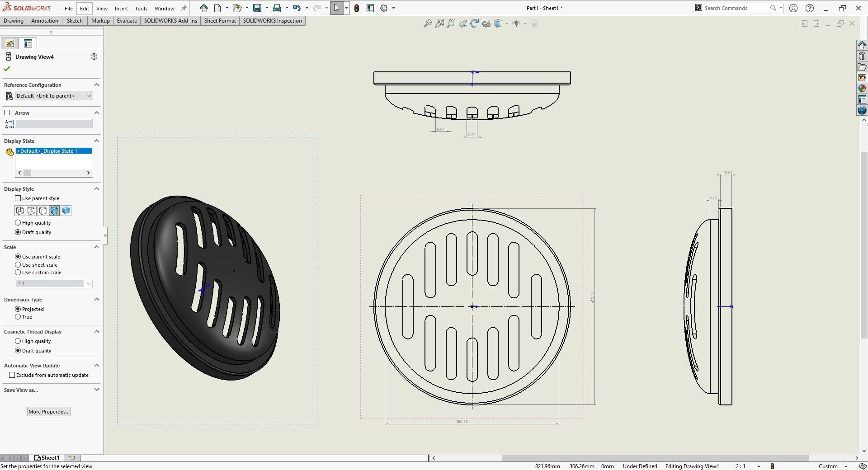The width and height of the screenshot is (868, 470).
Task: Expand the Save View as section
Action: 96,390
